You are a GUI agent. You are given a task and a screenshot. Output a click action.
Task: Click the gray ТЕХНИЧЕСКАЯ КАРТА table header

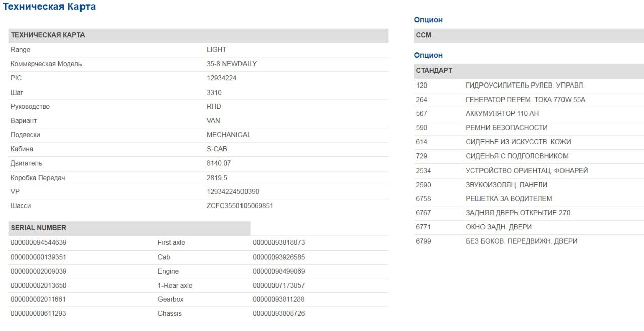48,35
